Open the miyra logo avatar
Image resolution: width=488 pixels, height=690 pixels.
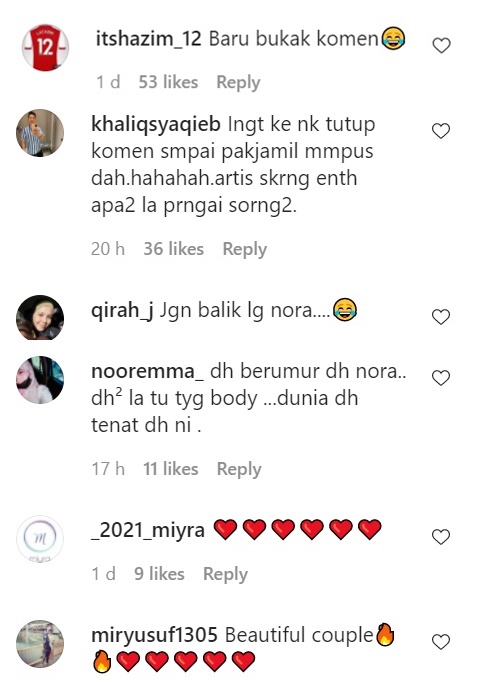[40, 539]
